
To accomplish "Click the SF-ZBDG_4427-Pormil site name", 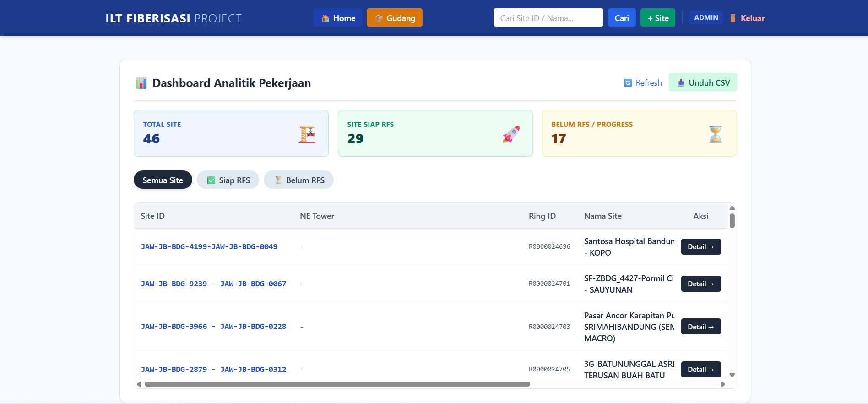I will click(x=629, y=284).
